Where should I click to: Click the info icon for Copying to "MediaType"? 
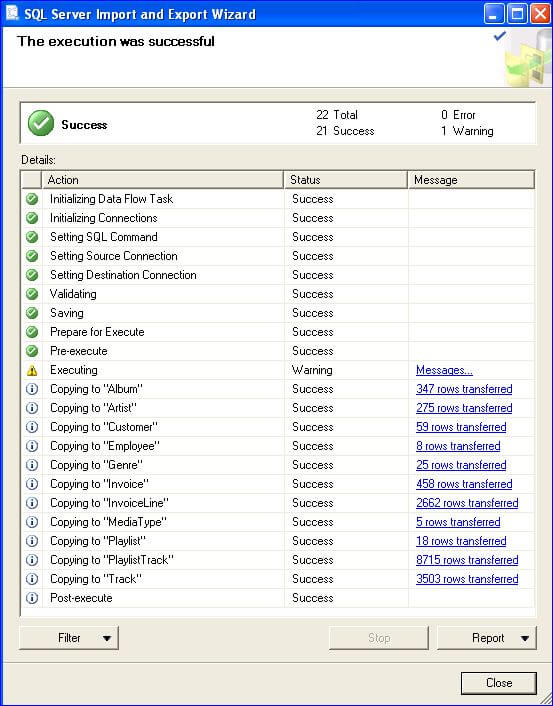tap(32, 522)
